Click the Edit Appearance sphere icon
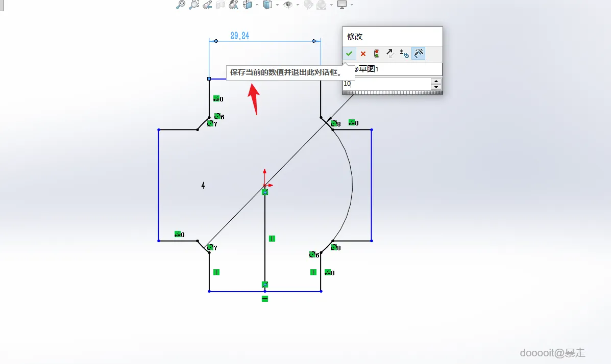This screenshot has height=364, width=611. pyautogui.click(x=308, y=5)
